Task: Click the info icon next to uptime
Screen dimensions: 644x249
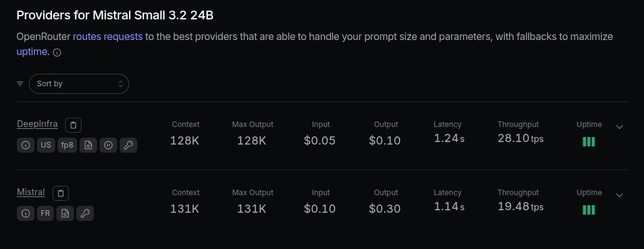Action: (57, 53)
